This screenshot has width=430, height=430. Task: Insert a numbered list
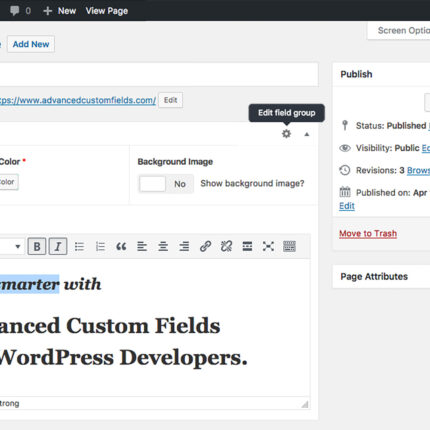[x=100, y=246]
